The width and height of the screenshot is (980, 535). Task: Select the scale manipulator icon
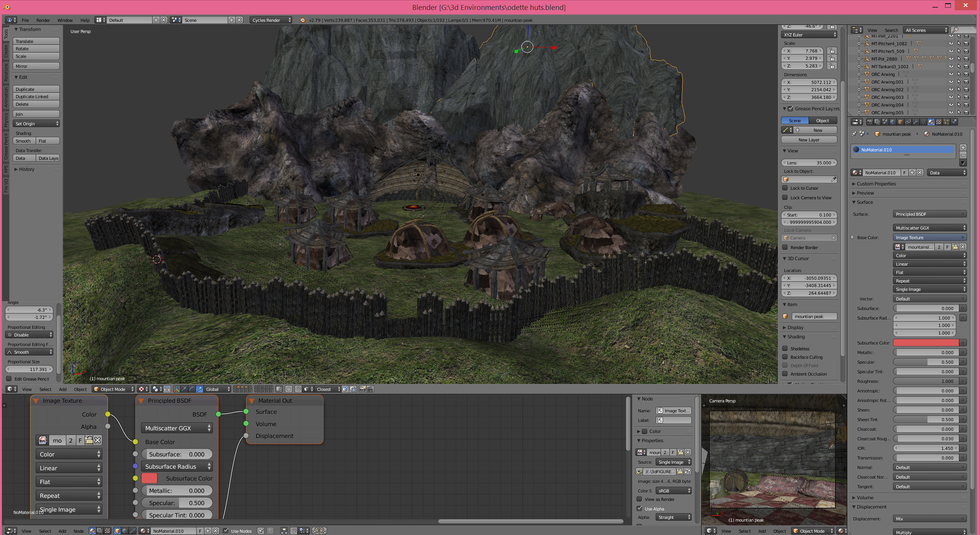point(199,389)
